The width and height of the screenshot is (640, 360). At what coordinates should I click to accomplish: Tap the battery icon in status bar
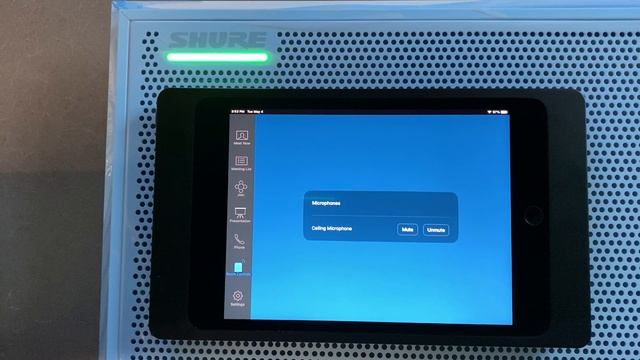coord(504,112)
